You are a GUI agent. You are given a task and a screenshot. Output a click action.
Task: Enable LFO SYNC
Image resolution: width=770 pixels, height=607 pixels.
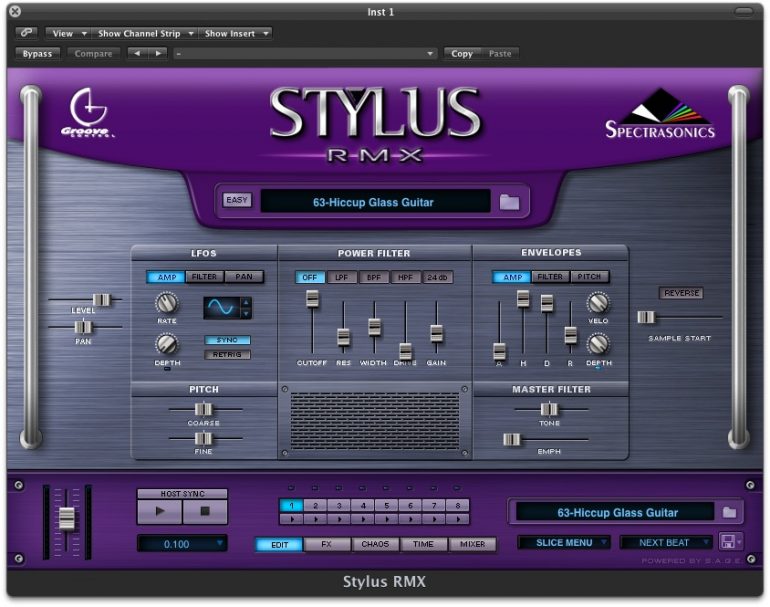click(227, 340)
